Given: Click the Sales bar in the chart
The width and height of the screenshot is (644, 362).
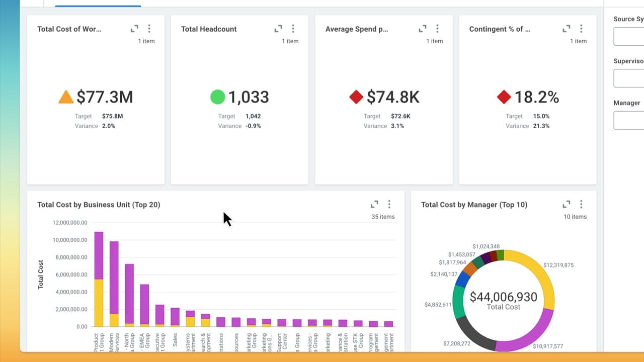Looking at the screenshot, I should 175,317.
